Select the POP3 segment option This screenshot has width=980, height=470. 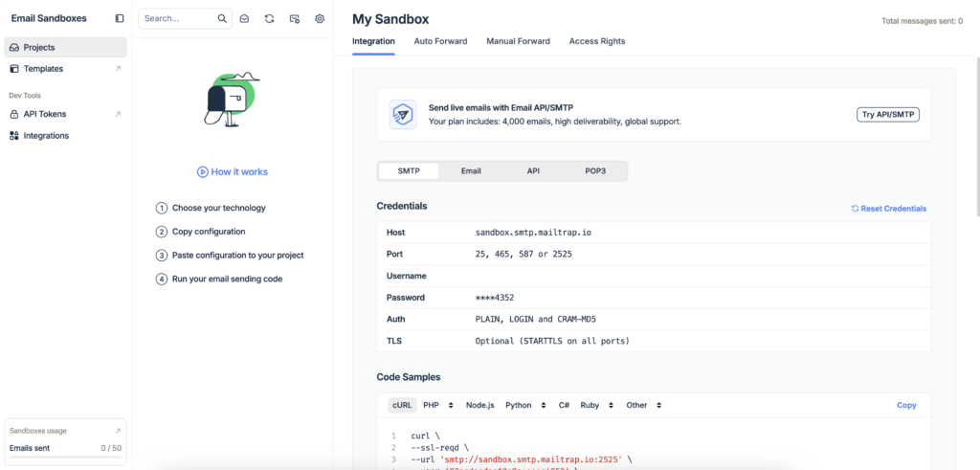pos(595,171)
